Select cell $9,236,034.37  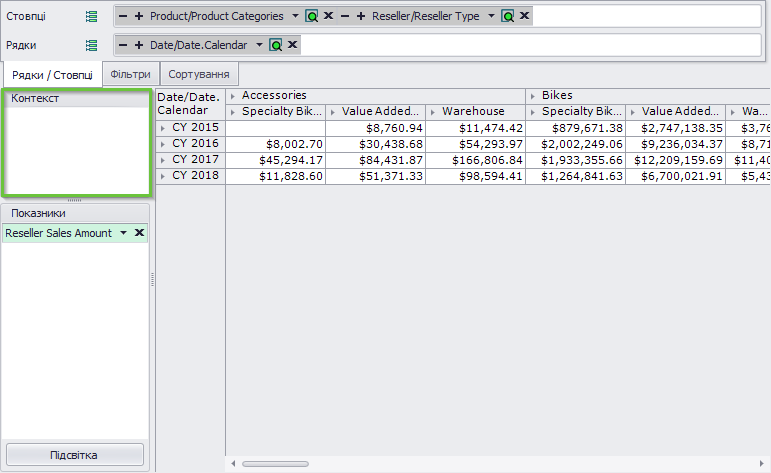tap(676, 145)
